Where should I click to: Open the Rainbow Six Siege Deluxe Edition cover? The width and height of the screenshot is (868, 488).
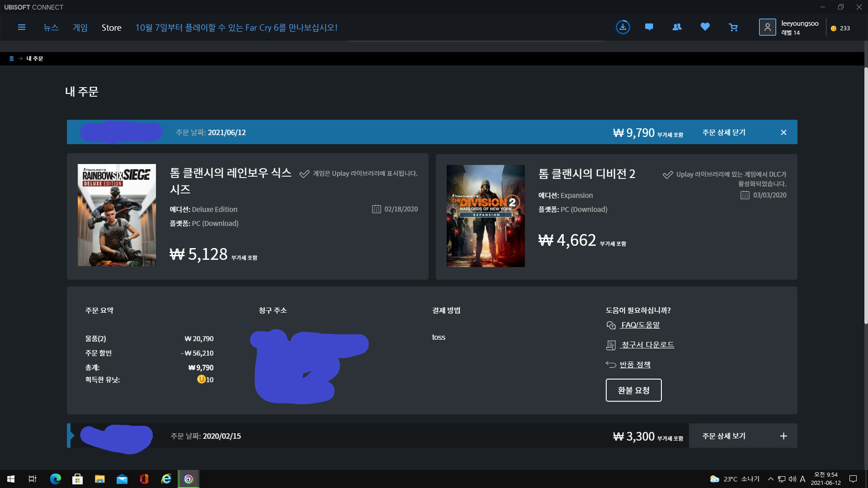(117, 215)
